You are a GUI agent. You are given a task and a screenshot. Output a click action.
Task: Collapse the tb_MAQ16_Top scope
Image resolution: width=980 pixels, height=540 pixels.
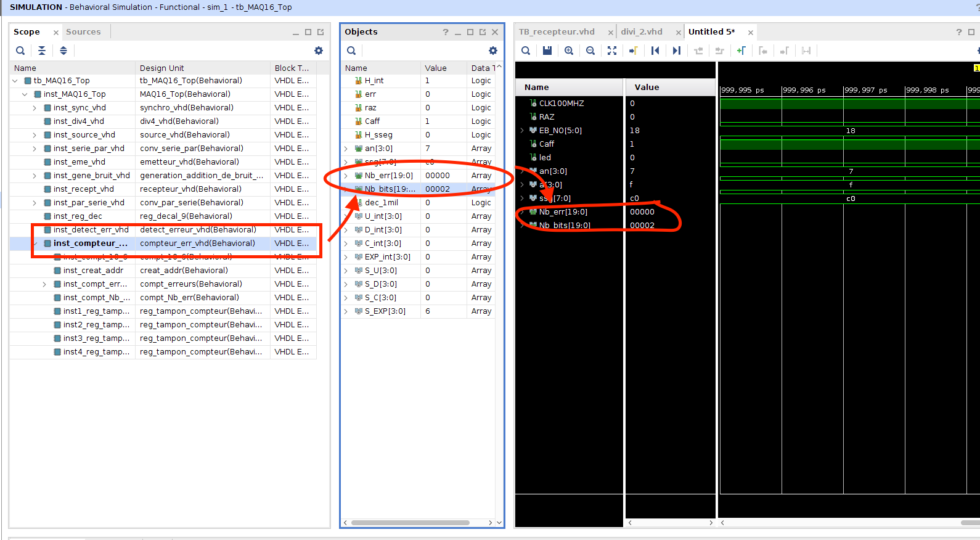click(x=15, y=81)
